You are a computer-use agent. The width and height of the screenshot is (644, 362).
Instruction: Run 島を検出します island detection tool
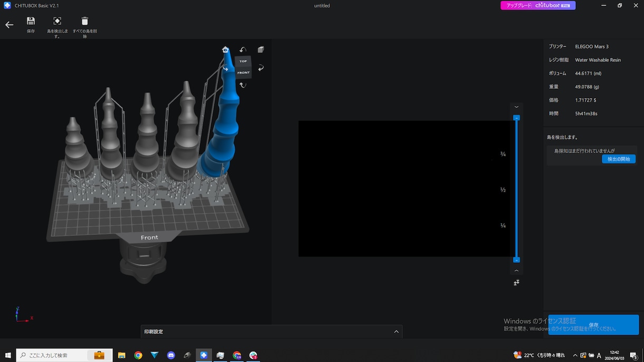point(57,27)
